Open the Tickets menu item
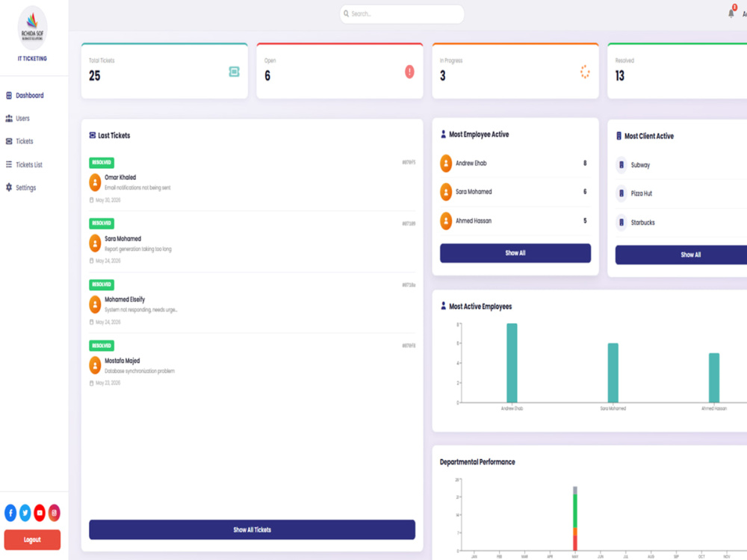This screenshot has width=747, height=560. [x=25, y=141]
